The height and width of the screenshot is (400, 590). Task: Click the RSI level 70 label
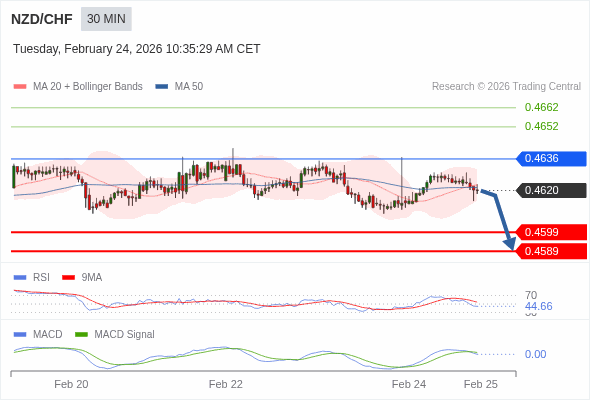coord(531,295)
